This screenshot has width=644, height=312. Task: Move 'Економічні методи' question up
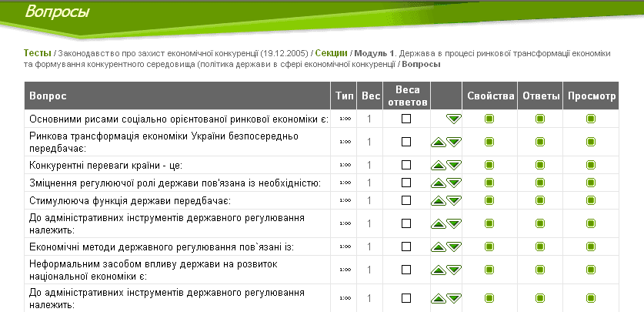tap(439, 247)
